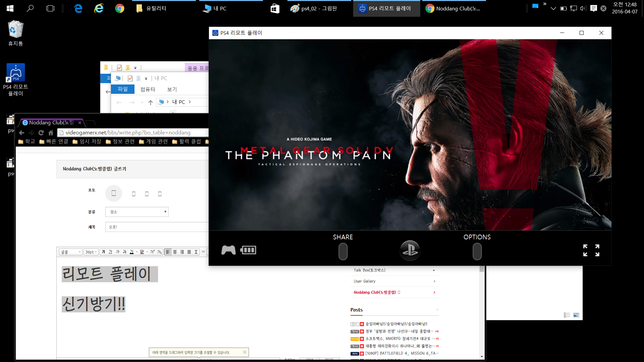644x362 pixels.
Task: Toggle underline formatting in the editor toolbar
Action: click(x=110, y=252)
